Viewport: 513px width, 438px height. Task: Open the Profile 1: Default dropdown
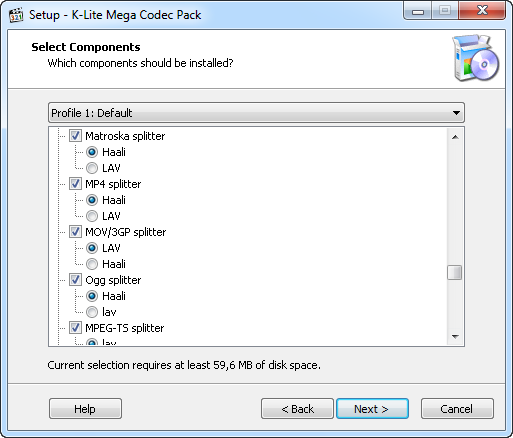(256, 113)
